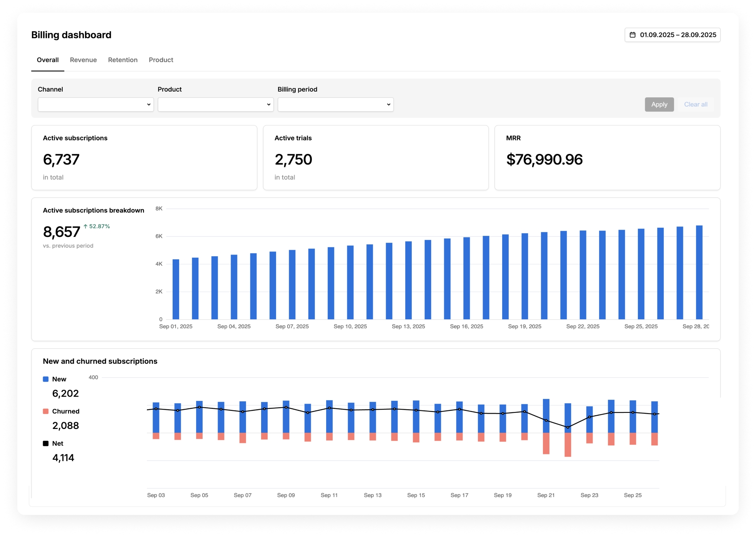Open the Billing period dropdown

pos(335,104)
